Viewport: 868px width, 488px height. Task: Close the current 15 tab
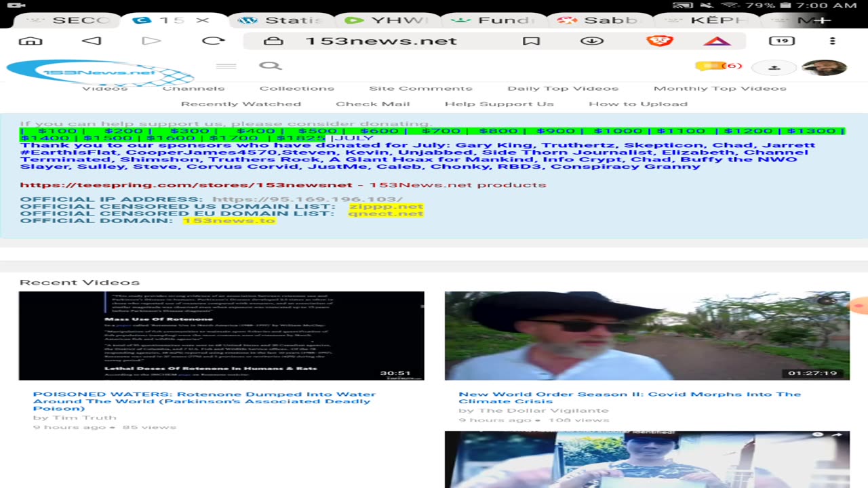[x=202, y=20]
